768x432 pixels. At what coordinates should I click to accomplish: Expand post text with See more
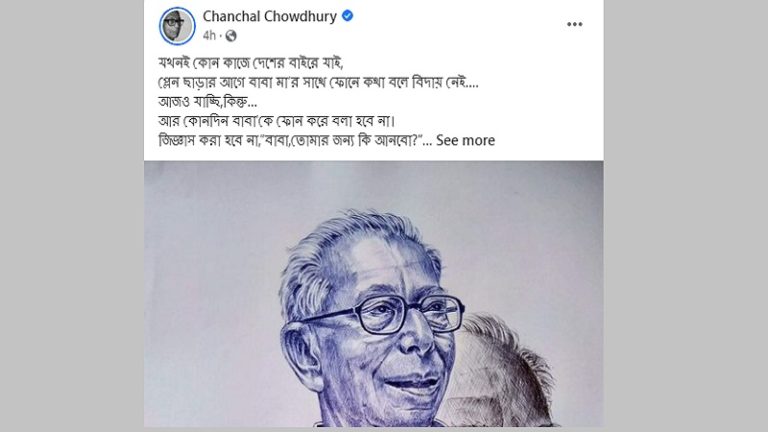pyautogui.click(x=465, y=141)
